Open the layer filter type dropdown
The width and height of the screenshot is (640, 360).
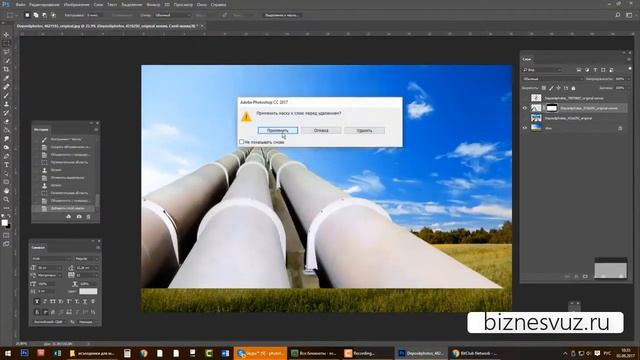[x=542, y=70]
